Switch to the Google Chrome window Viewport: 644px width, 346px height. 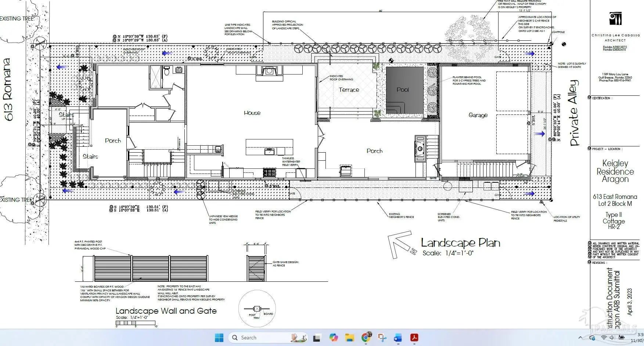click(366, 338)
